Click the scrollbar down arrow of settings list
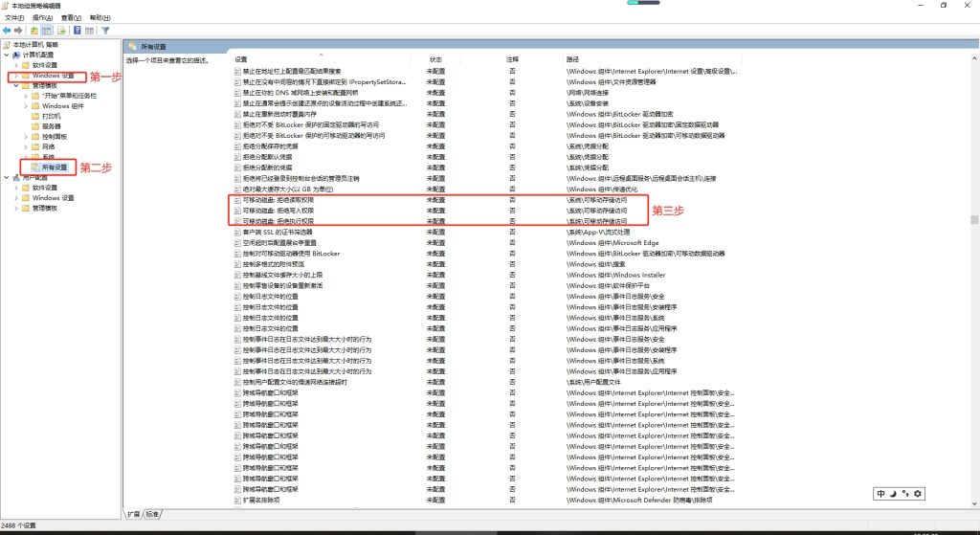 point(973,503)
